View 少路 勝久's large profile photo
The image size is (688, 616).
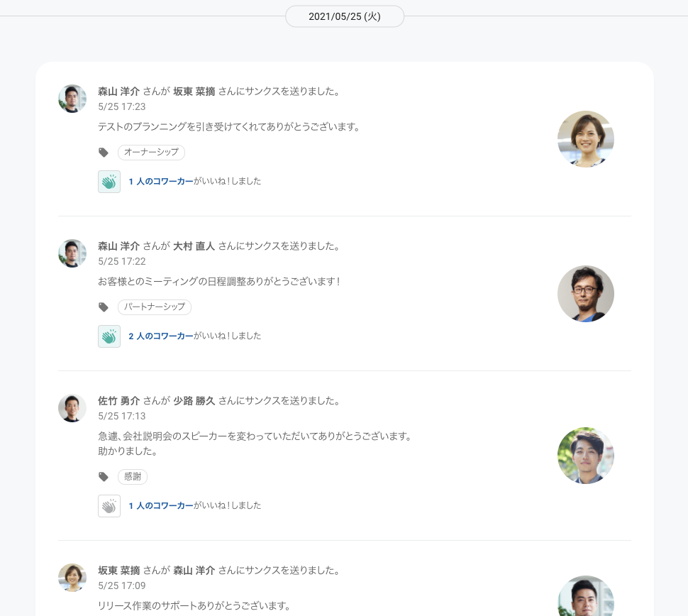(585, 456)
